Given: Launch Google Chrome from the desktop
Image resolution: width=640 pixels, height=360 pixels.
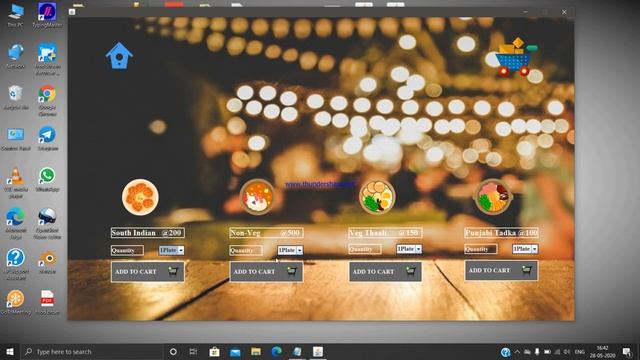Looking at the screenshot, I should (x=47, y=100).
